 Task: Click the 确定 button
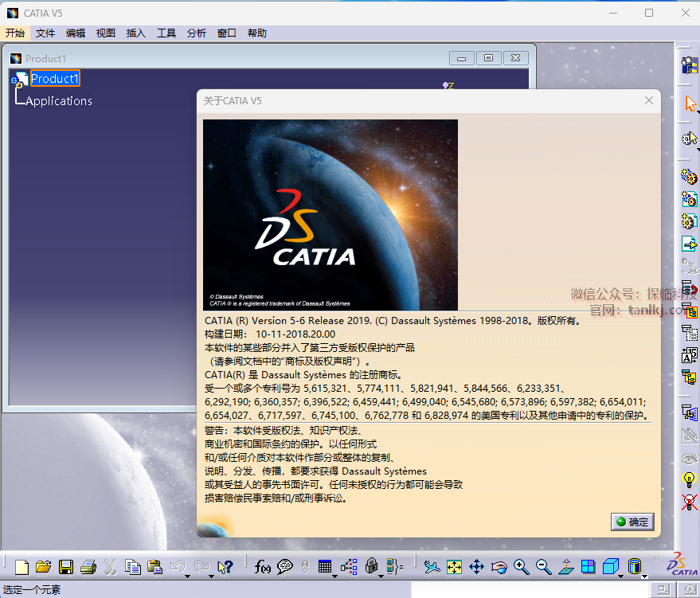(x=632, y=522)
